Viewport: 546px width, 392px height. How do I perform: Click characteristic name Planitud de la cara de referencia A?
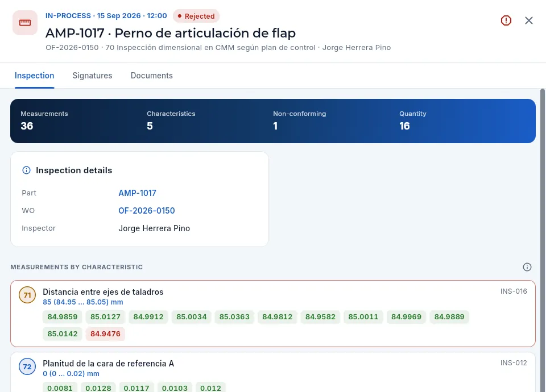tap(108, 364)
